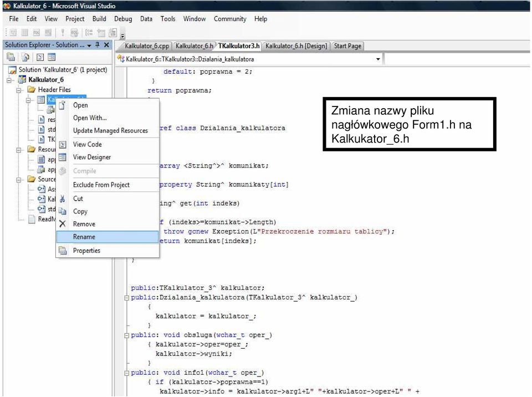The image size is (532, 397).
Task: Click the Properties icon in Solution Explorer toolbar
Action: coord(11,58)
